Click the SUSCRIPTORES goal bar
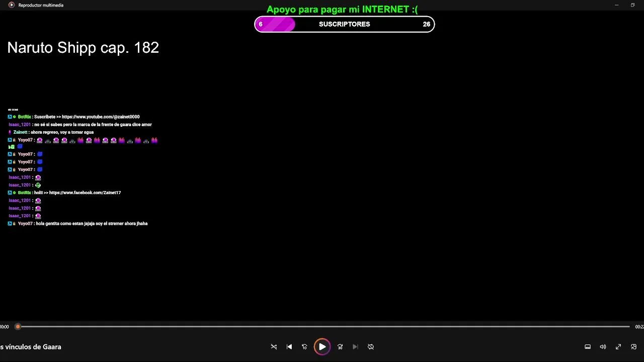This screenshot has width=644, height=362. 345,24
